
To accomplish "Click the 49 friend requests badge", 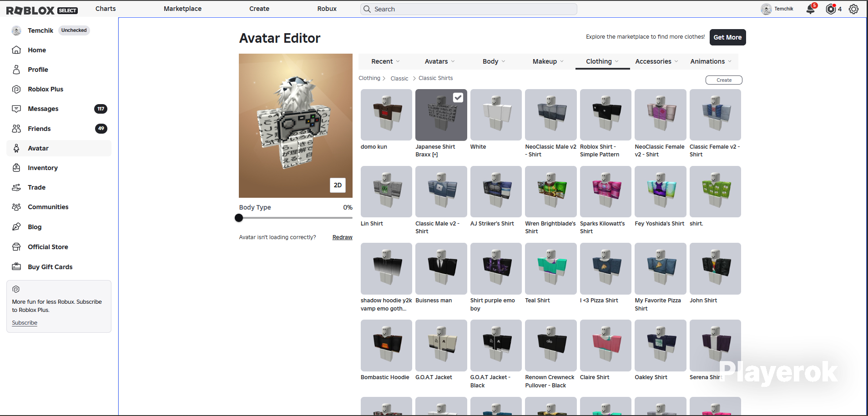I will (101, 129).
